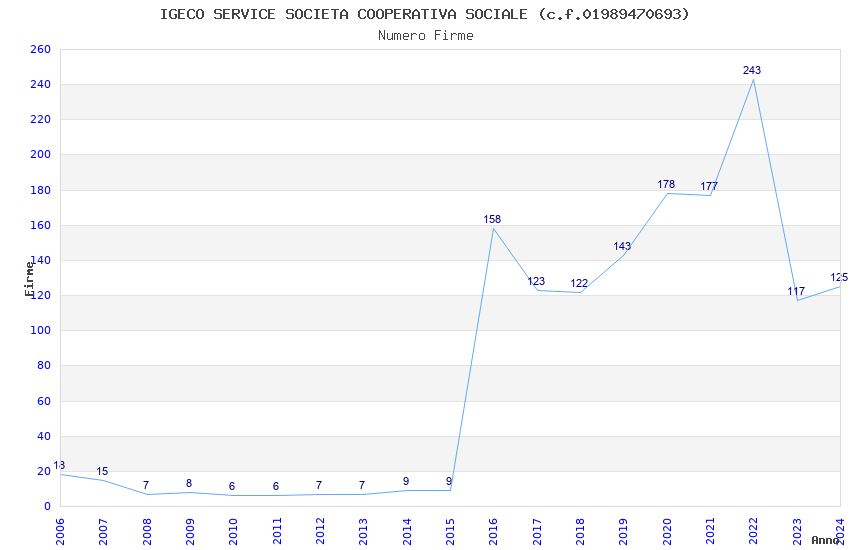Screen dimensions: 850x550
Task: Click the chart title IGECO SERVICE SOCIETA
Action: tap(425, 14)
